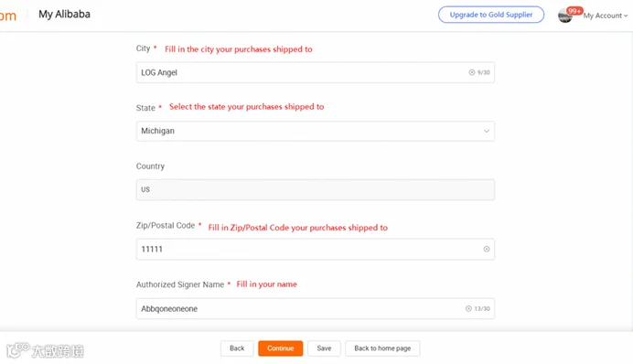Click the Upgrade to Gold Supplier button

point(491,15)
